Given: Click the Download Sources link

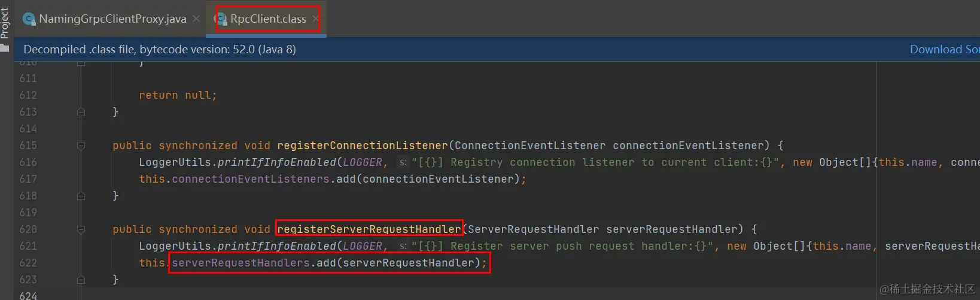Looking at the screenshot, I should tap(945, 50).
